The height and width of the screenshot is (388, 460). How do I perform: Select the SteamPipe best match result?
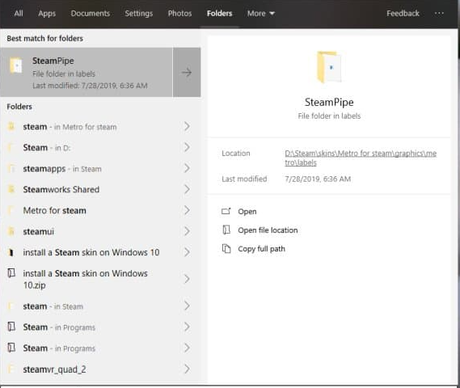pyautogui.click(x=86, y=72)
